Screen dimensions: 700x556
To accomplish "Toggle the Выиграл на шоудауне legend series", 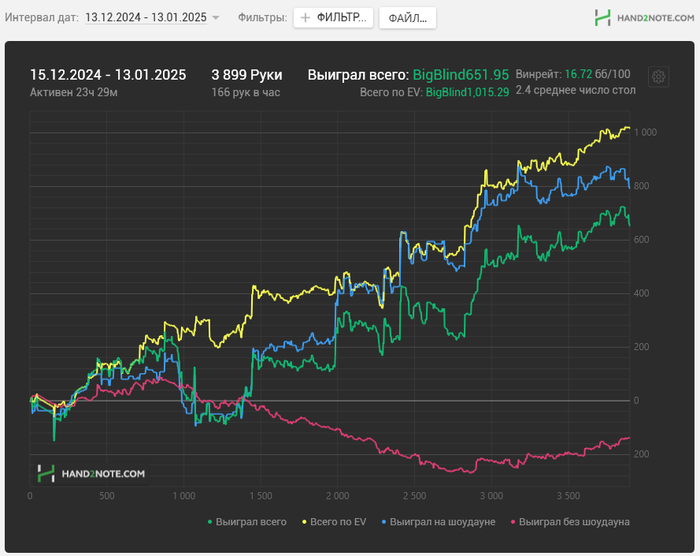I will pos(438,522).
